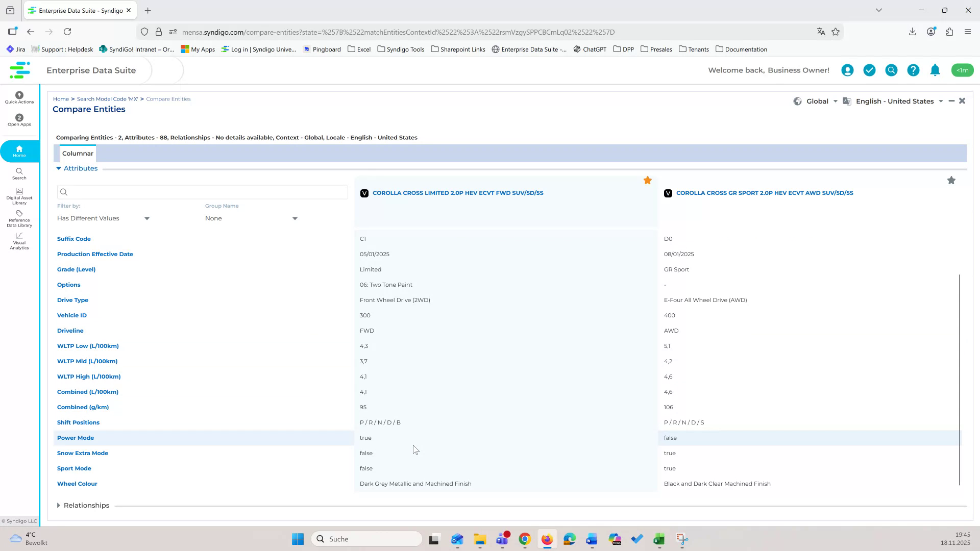Open the English - United States locale selector

click(896, 101)
